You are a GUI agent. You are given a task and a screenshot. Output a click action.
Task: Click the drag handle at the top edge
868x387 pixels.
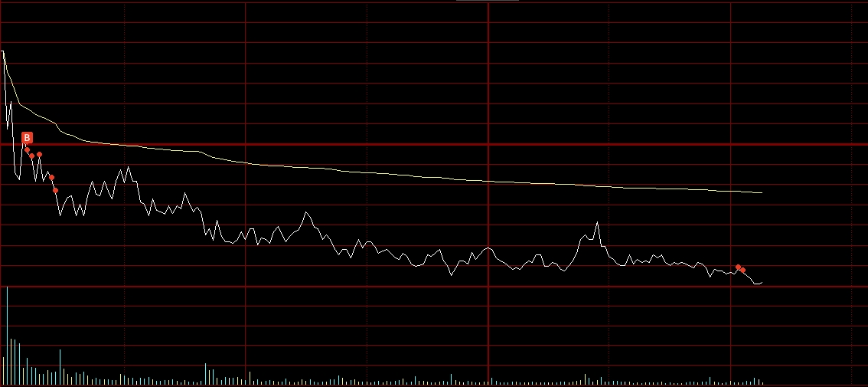(x=488, y=1)
